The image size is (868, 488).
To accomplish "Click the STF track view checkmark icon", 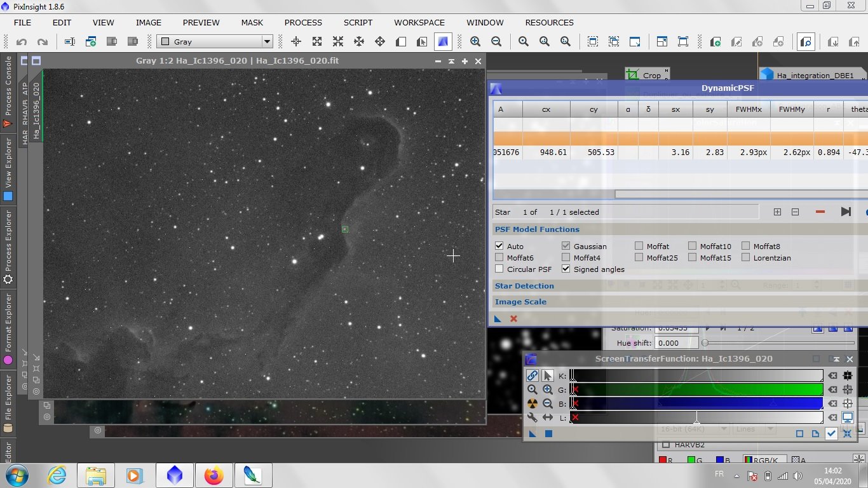I will (831, 433).
